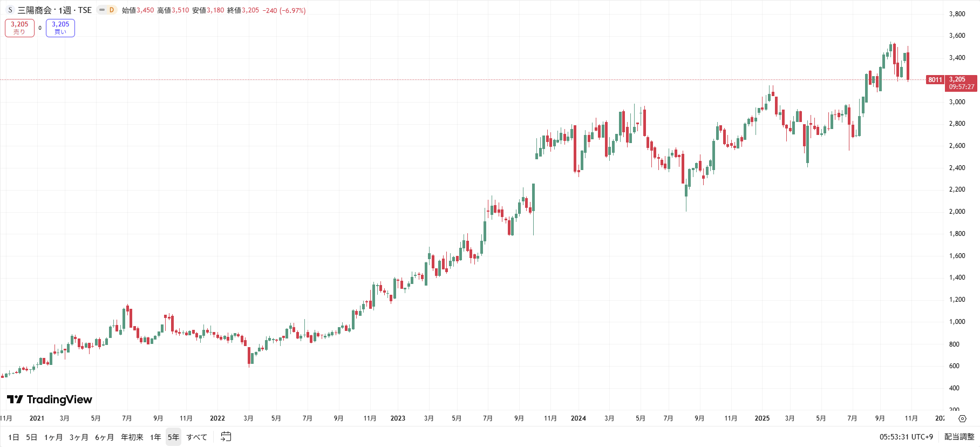Switch to the 3ヶ月 range

pos(79,437)
